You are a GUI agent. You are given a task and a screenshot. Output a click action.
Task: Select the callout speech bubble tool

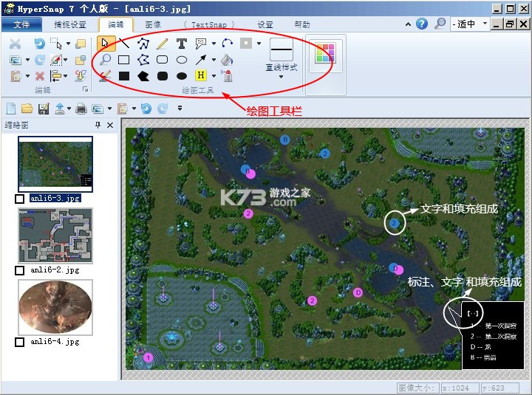201,44
